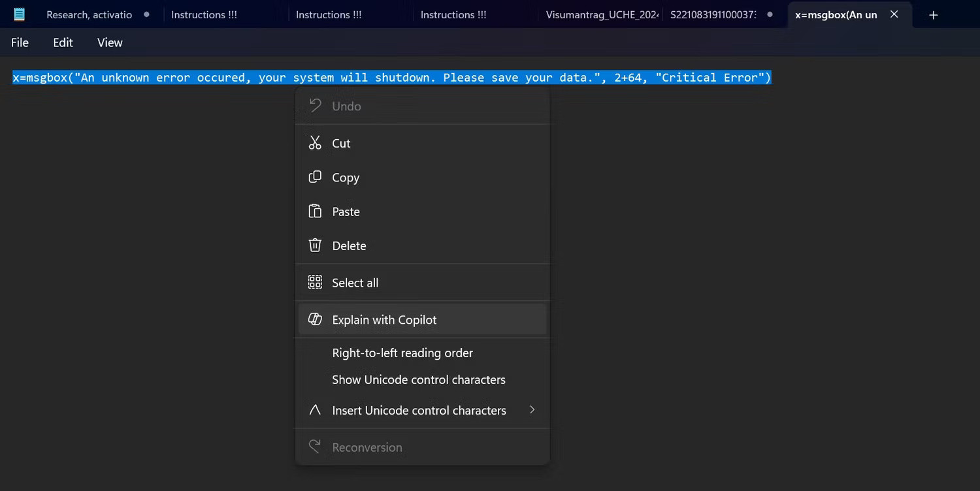980x491 pixels.
Task: Click the Notepad app icon
Action: (x=19, y=14)
